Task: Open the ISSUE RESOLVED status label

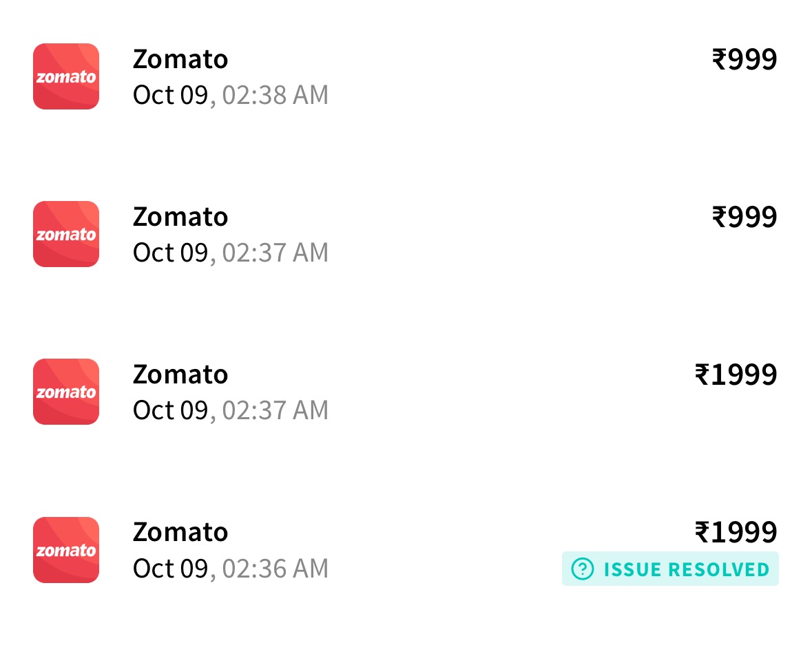Action: point(670,569)
